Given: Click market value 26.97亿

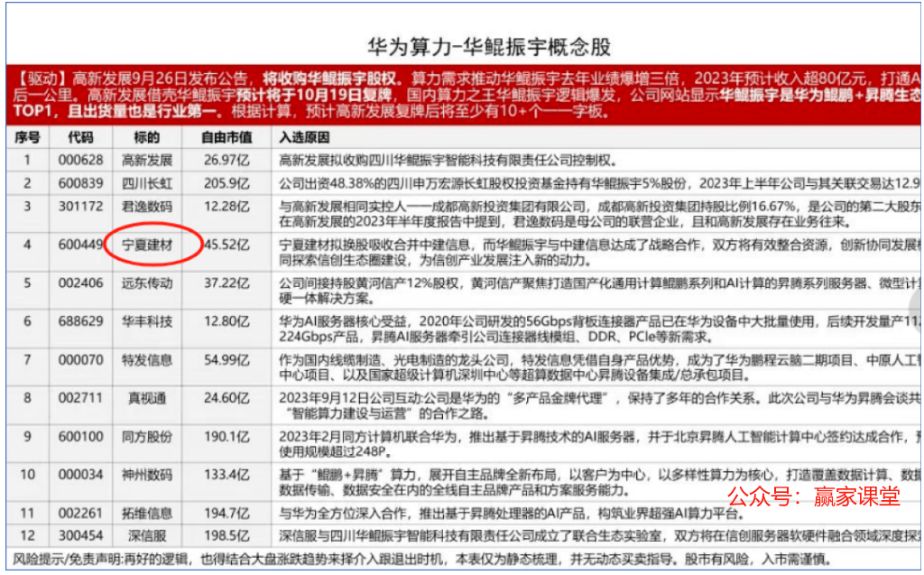Looking at the screenshot, I should (x=226, y=160).
